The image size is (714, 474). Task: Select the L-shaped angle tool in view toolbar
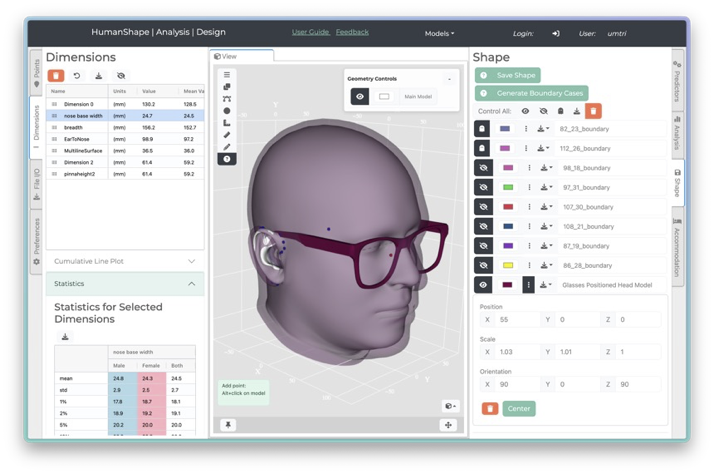click(x=227, y=123)
